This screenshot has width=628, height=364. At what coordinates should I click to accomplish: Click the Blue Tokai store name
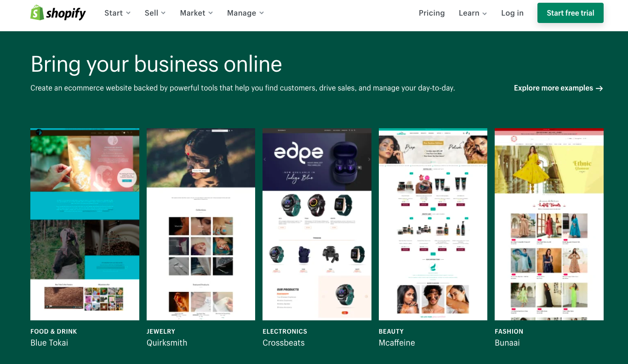[49, 343]
